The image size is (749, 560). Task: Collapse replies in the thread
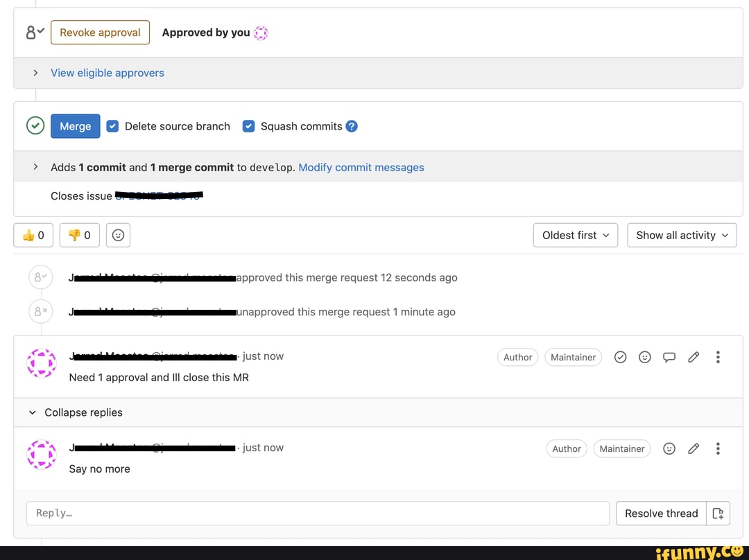click(76, 412)
